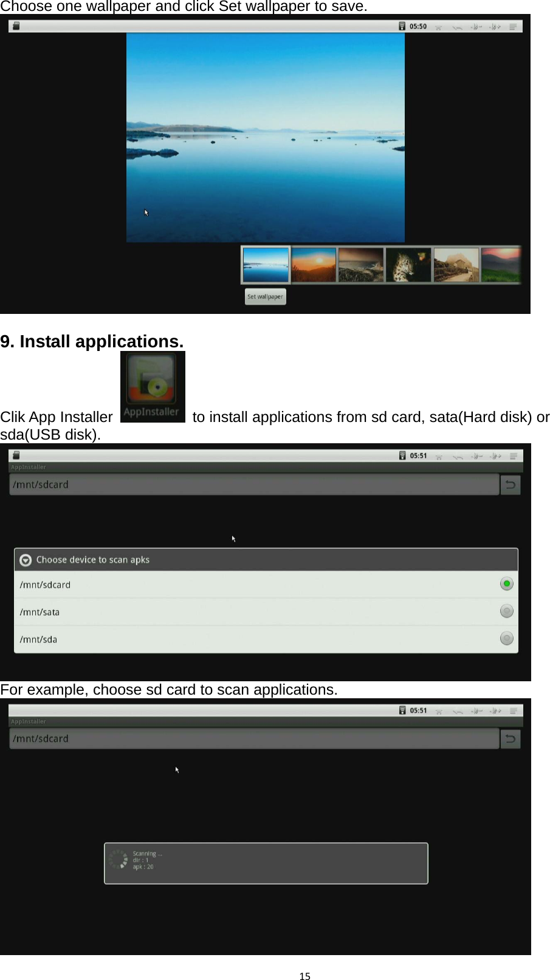Tap Back icon on wallpaper screen status bar
This screenshot has width=550, height=980.
point(457,27)
